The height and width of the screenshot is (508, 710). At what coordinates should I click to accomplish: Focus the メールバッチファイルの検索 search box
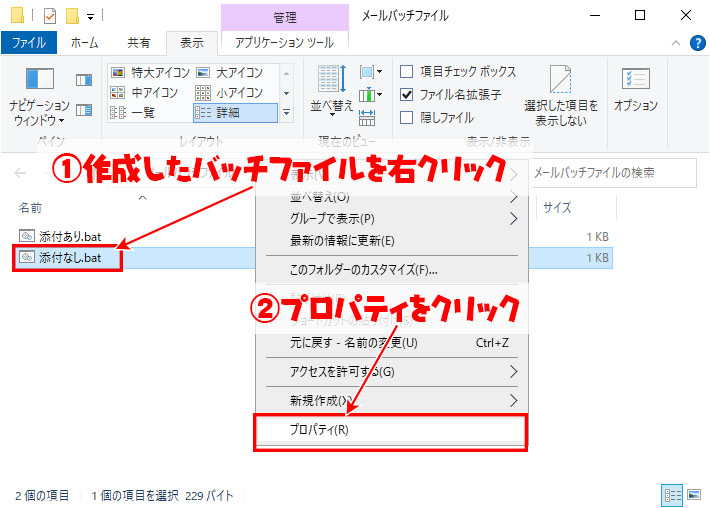613,173
